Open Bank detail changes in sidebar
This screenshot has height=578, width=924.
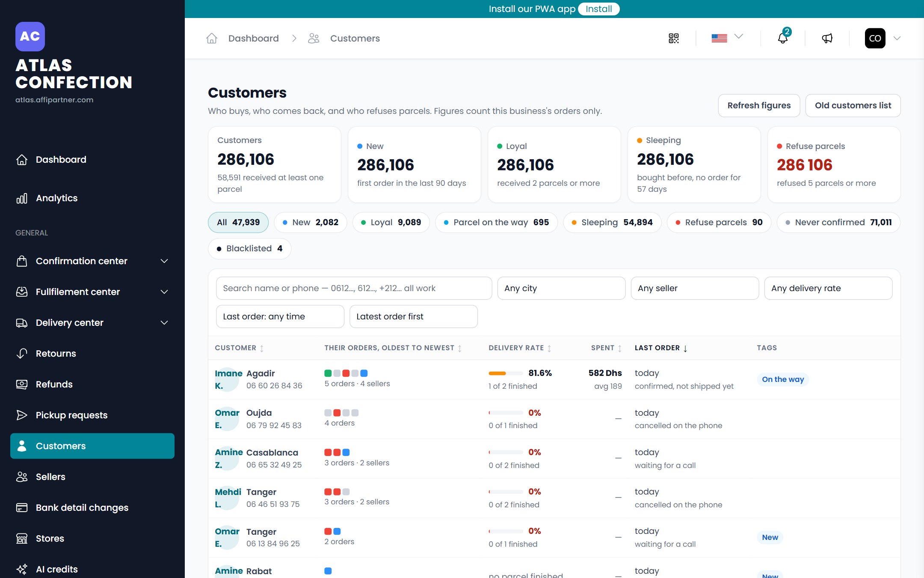point(92,507)
